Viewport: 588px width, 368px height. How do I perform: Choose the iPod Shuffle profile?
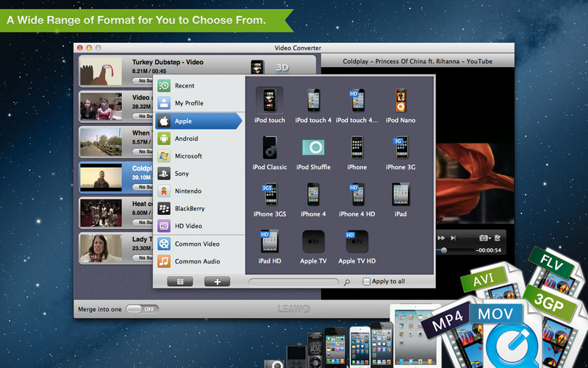point(313,153)
